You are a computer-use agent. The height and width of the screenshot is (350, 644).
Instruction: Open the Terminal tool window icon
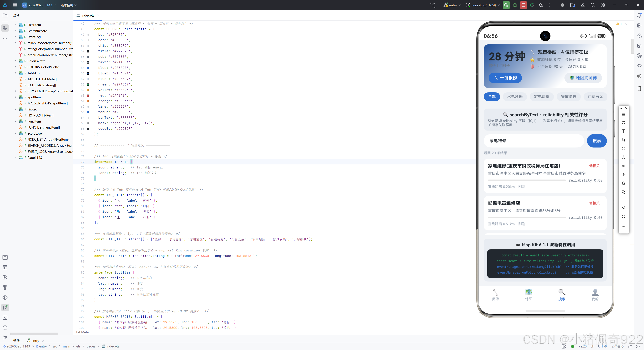[5, 317]
